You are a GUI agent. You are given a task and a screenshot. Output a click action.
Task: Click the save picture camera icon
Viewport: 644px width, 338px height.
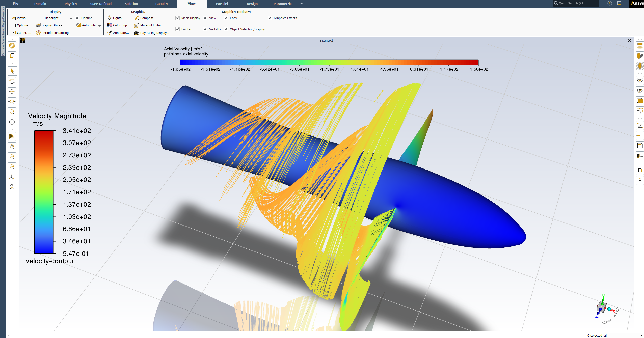[x=640, y=180]
